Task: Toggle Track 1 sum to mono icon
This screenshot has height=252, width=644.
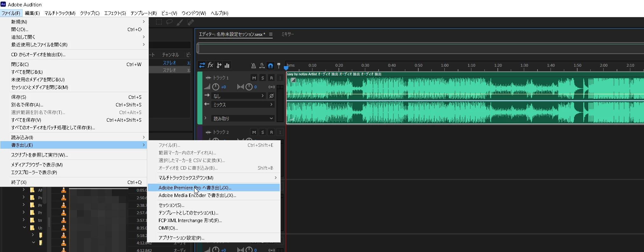Action: point(271,87)
